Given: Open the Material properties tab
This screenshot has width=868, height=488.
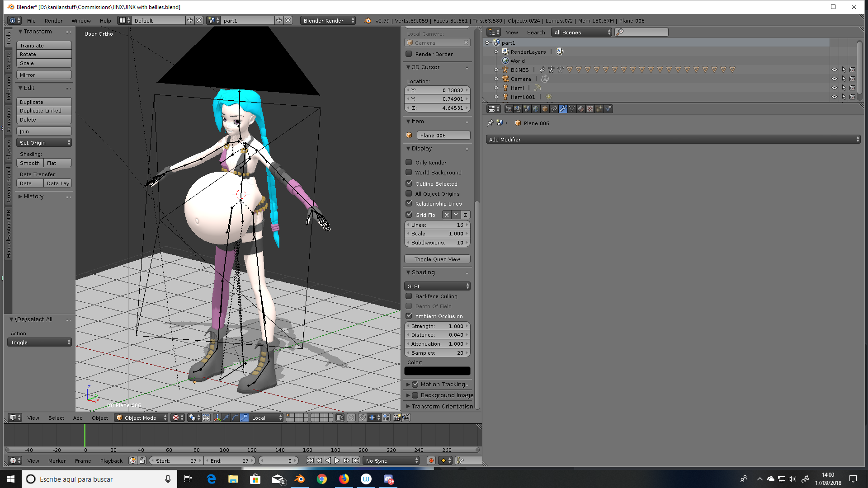Looking at the screenshot, I should tap(581, 109).
